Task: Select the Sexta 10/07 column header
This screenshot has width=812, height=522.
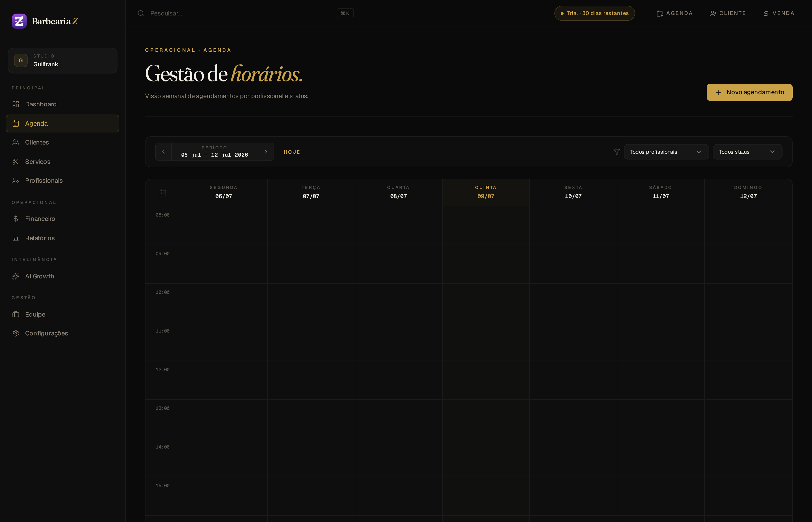Action: (573, 192)
